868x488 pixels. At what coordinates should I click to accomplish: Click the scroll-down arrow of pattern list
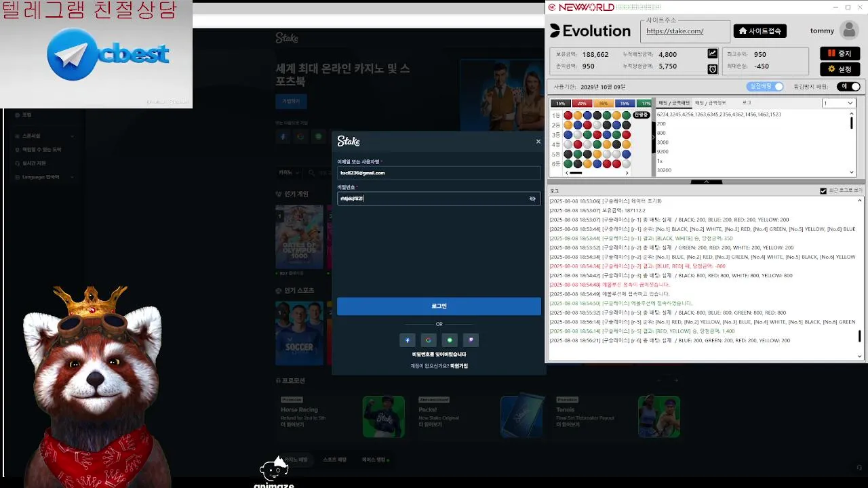[x=852, y=173]
